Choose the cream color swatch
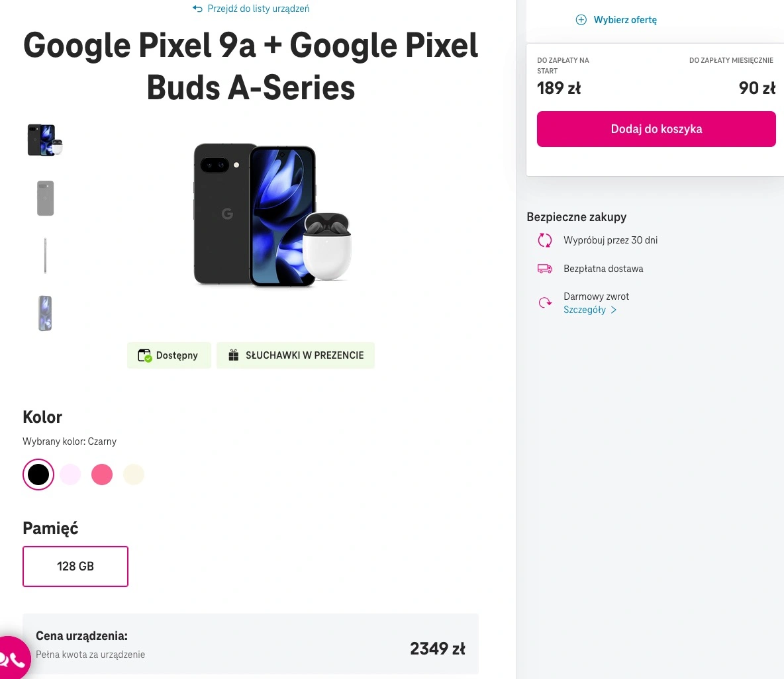The height and width of the screenshot is (679, 784). (134, 474)
